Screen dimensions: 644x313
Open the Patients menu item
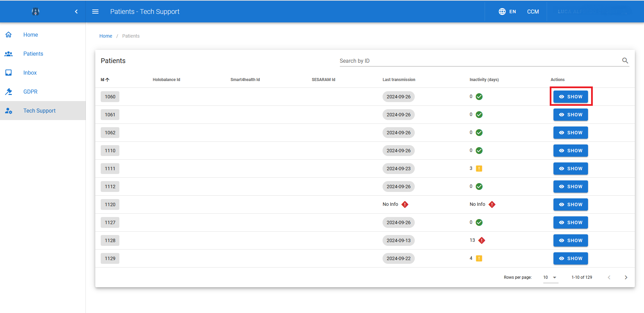(43, 54)
